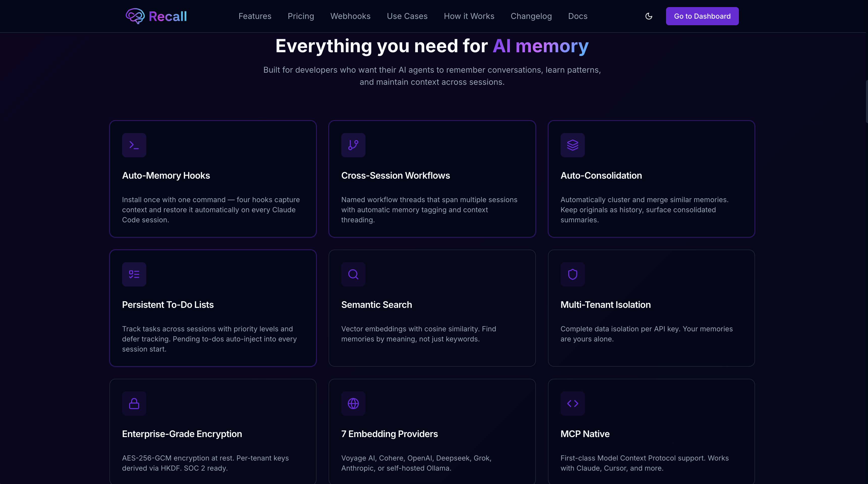Toggle dark mode moon icon

click(x=649, y=16)
